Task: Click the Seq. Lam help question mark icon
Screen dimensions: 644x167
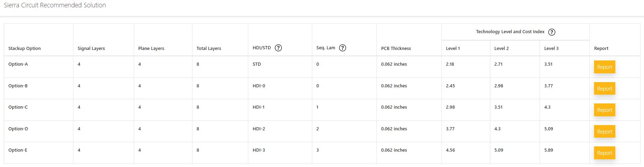Action: coord(343,48)
